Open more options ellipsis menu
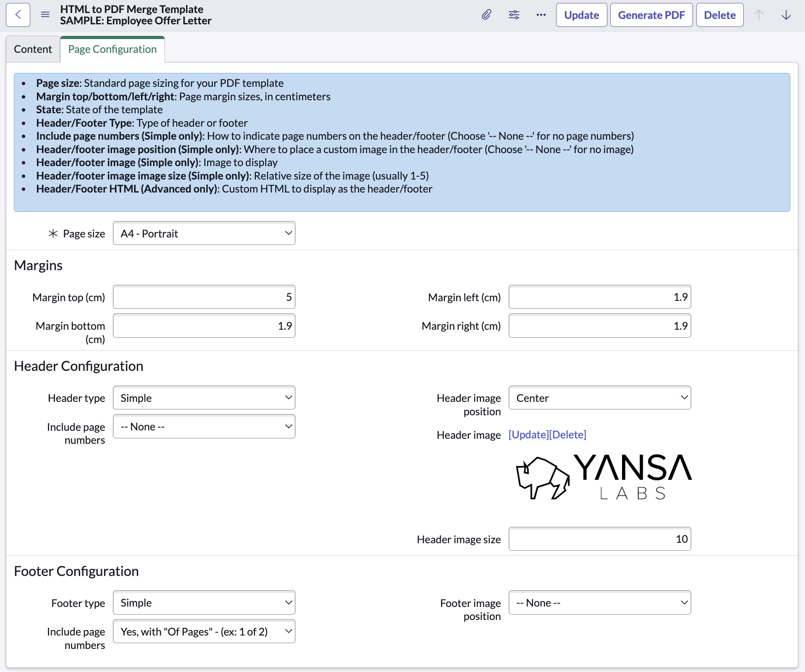Screen dimensions: 805x672 [541, 15]
